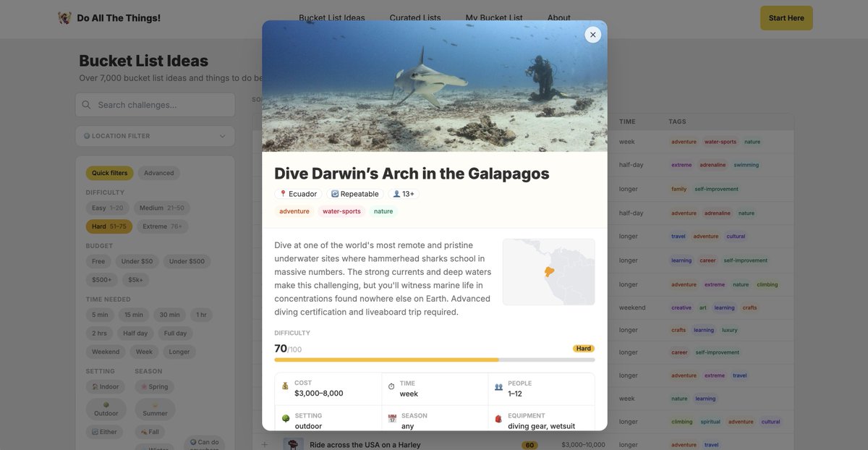The image size is (868, 450).
Task: Click the Start Here button
Action: coord(786,18)
